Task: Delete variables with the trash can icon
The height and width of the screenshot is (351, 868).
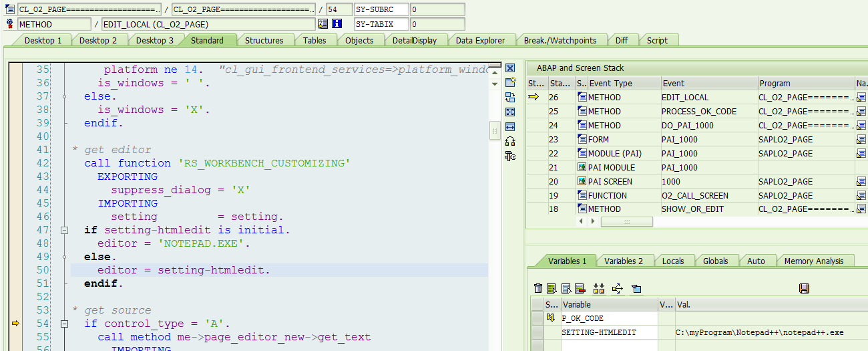Action: pyautogui.click(x=538, y=289)
